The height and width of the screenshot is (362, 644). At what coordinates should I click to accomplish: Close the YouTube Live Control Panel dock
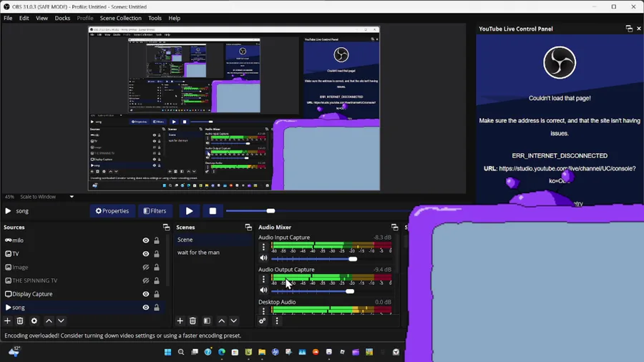(639, 29)
